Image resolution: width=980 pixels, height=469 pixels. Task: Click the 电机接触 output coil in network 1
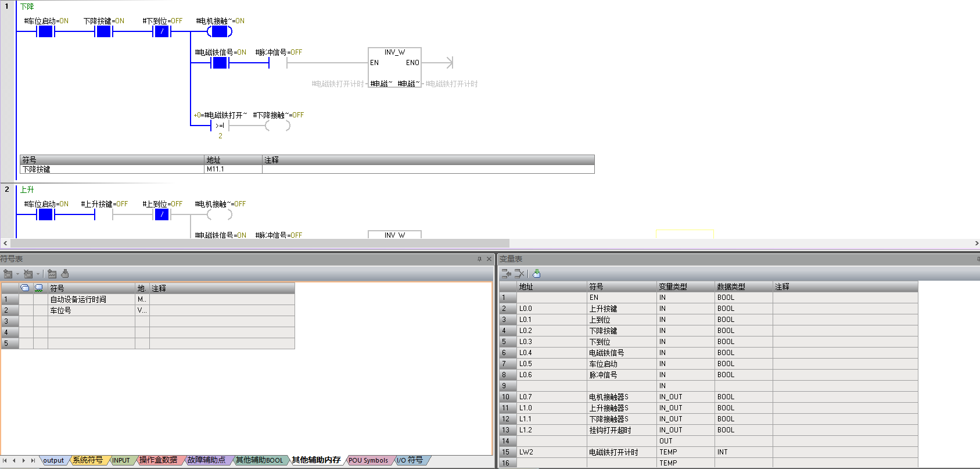point(220,31)
